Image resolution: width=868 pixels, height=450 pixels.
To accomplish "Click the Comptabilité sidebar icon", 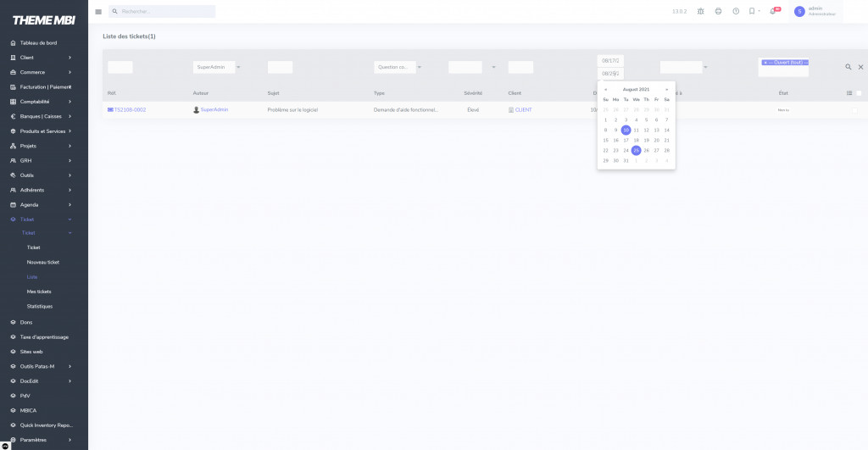I will pyautogui.click(x=14, y=102).
